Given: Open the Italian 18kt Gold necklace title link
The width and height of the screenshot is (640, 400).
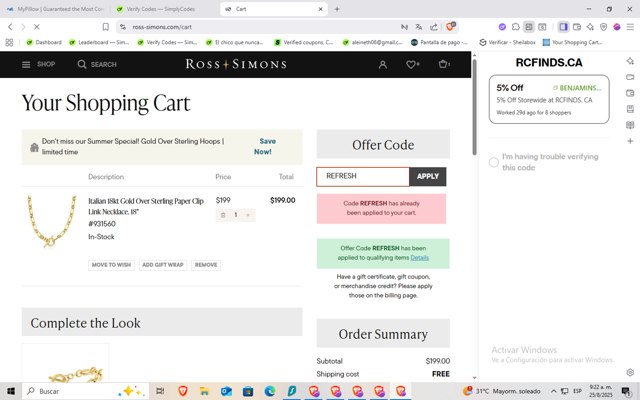Looking at the screenshot, I should point(146,206).
